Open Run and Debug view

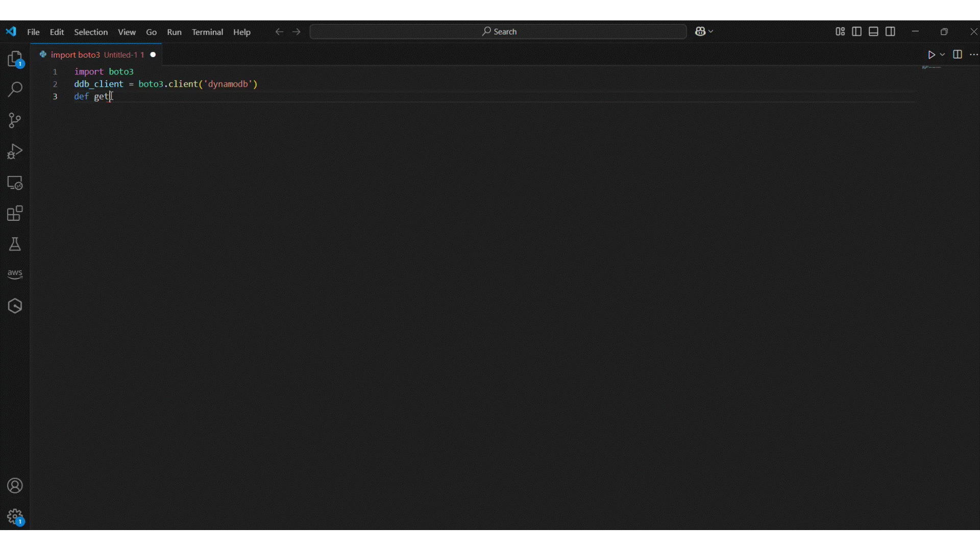click(15, 151)
